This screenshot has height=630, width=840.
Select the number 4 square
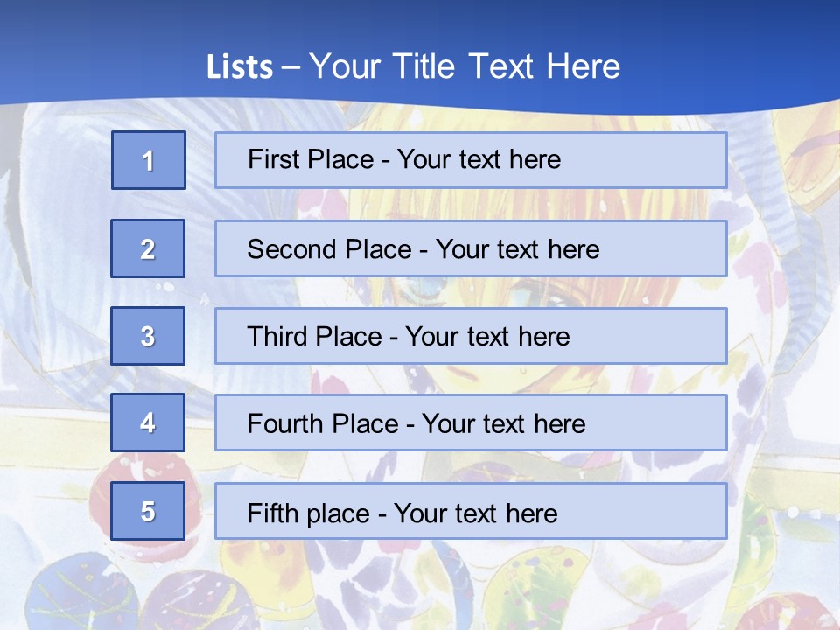tap(148, 423)
